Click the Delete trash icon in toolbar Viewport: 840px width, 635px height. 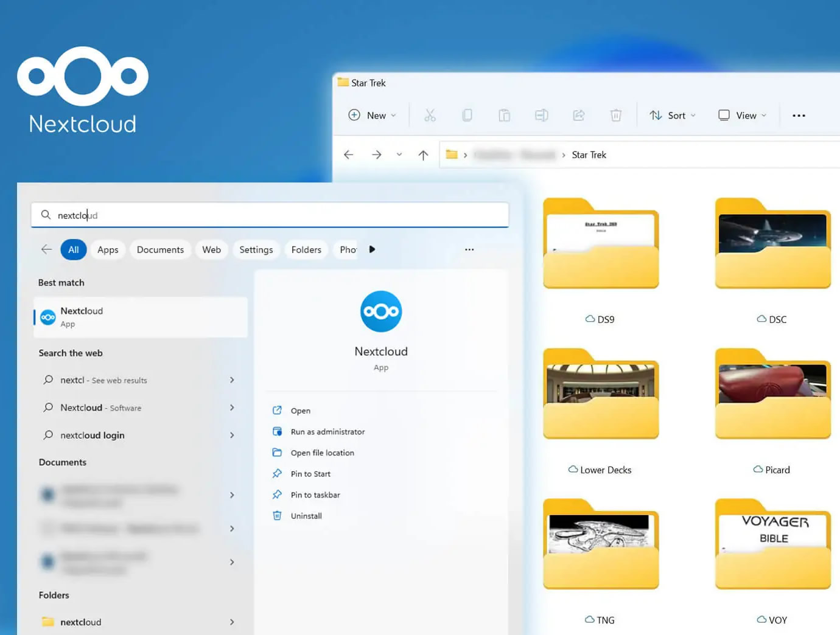coord(615,115)
